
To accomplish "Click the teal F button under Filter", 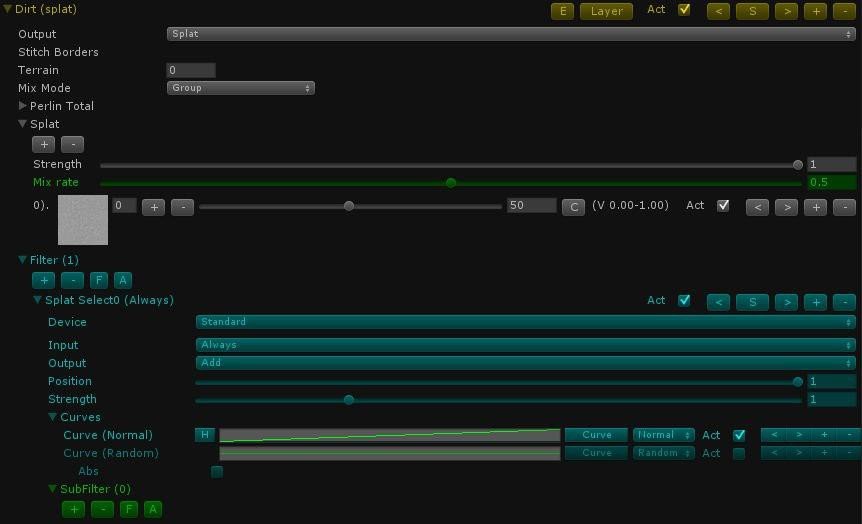I will click(x=98, y=280).
